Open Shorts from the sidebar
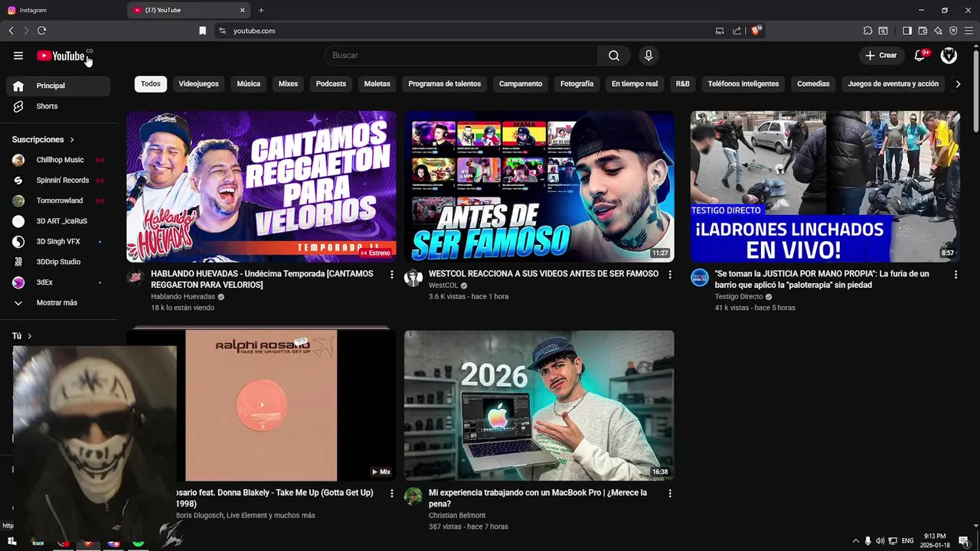 point(58,106)
